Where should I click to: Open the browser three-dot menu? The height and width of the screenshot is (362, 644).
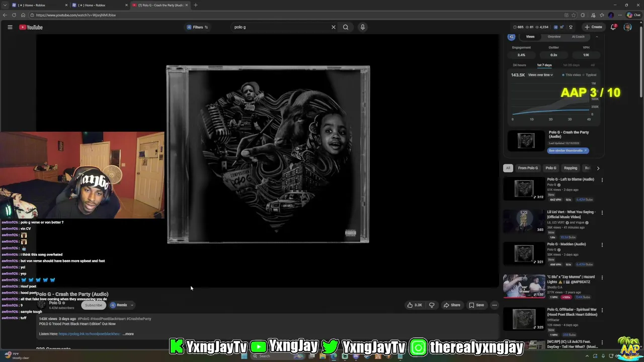coord(620,15)
